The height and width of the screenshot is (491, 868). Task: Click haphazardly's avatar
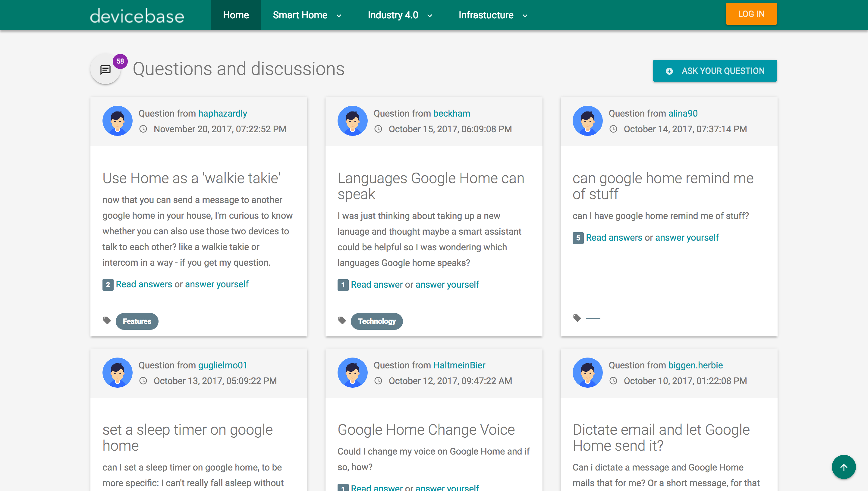118,121
